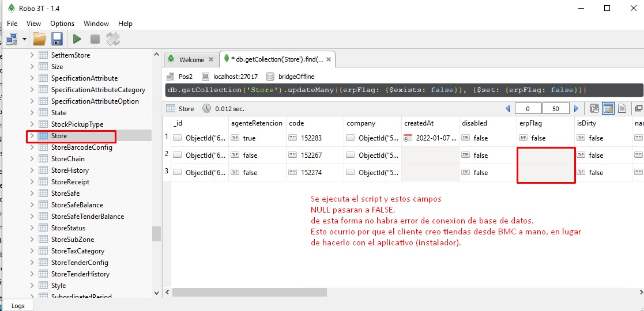Screen dimensions: 644x311
Task: Close the Welcome tab
Action: [211, 59]
